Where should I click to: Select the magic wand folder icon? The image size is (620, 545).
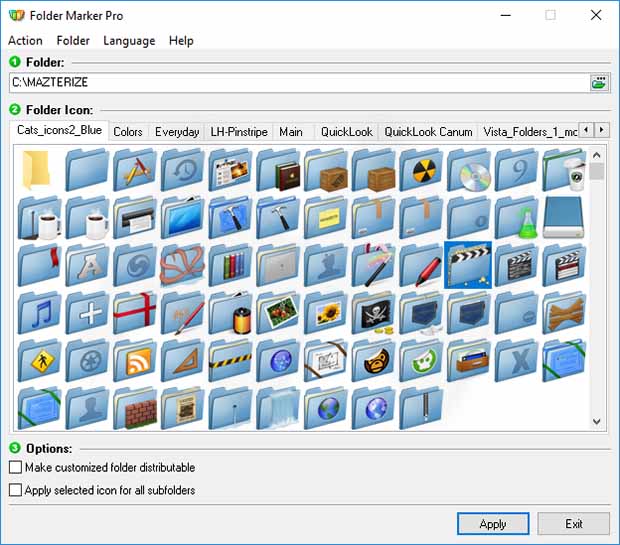pyautogui.click(x=372, y=265)
